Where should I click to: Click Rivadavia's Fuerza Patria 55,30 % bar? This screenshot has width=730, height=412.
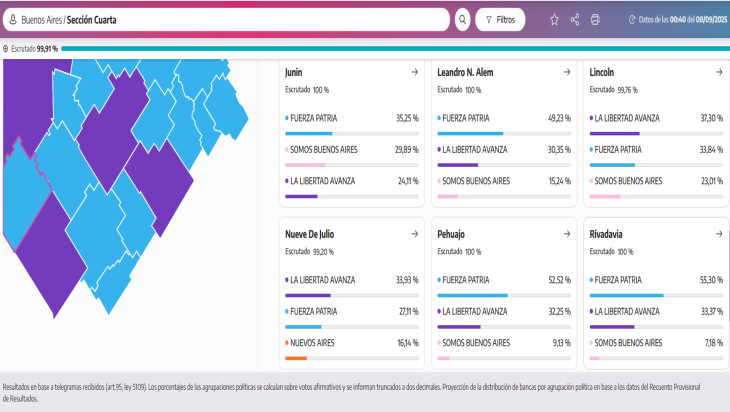(656, 295)
